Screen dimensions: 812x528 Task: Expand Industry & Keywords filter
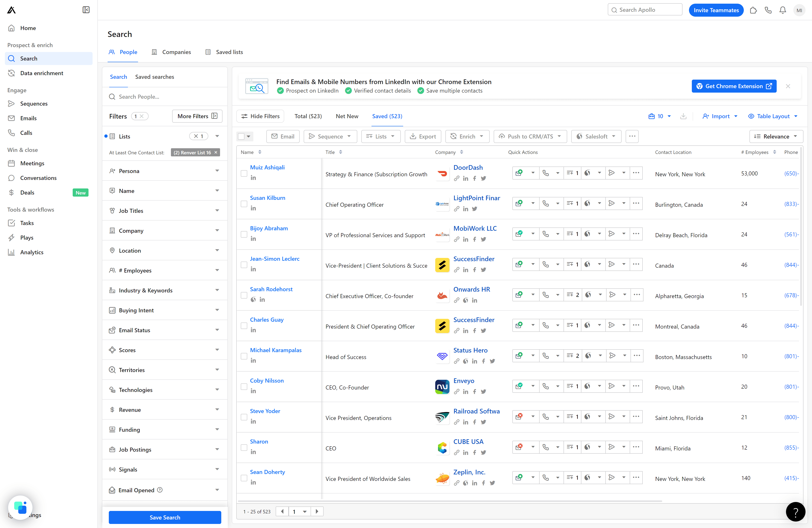[165, 290]
